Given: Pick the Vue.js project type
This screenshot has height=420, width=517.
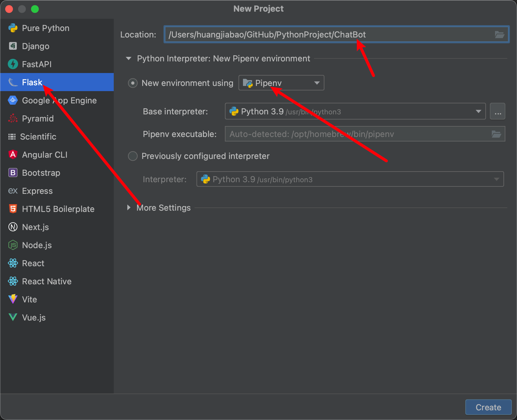Looking at the screenshot, I should [57, 318].
